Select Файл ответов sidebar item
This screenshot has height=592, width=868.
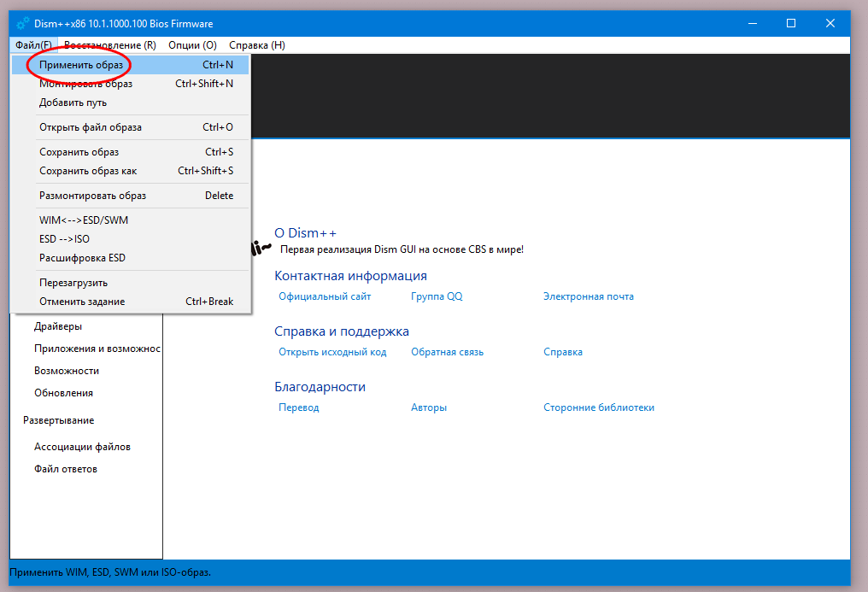(x=66, y=469)
